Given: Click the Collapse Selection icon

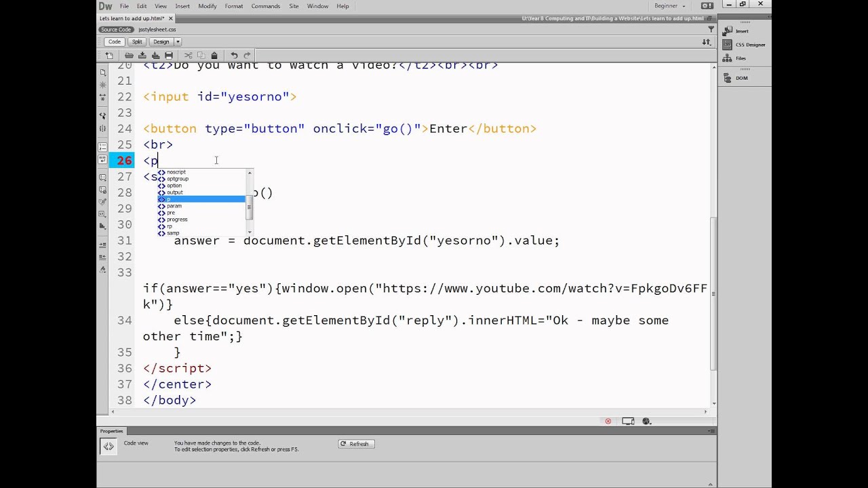Looking at the screenshot, I should [102, 97].
